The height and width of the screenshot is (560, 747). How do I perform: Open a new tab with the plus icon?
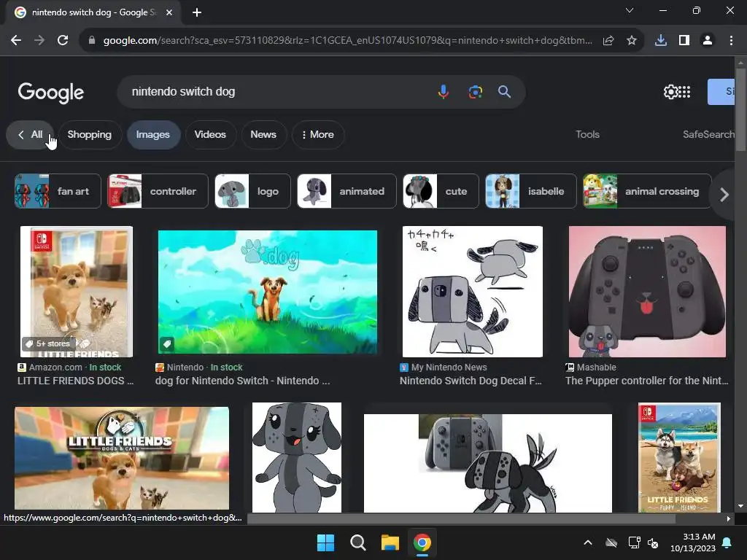click(197, 12)
